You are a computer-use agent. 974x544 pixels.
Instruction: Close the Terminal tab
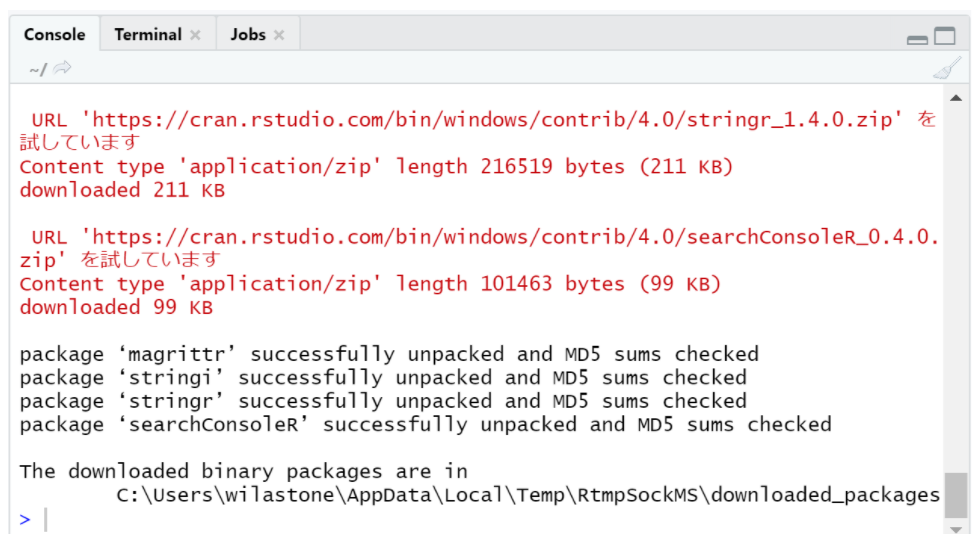195,35
